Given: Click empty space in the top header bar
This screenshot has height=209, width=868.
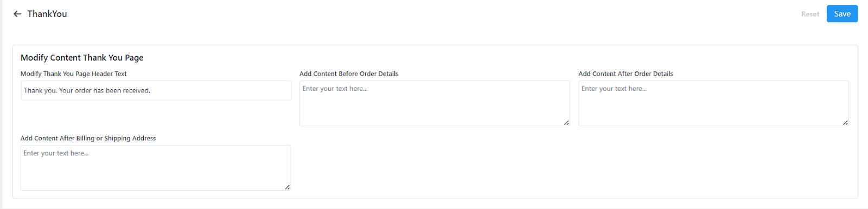Looking at the screenshot, I should point(434,14).
